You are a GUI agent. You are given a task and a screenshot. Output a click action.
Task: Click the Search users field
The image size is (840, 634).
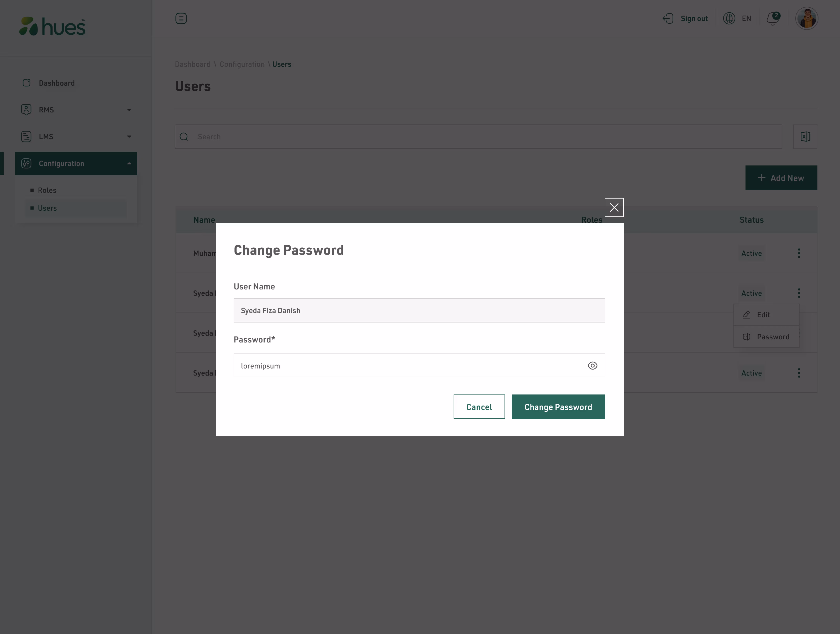pyautogui.click(x=478, y=136)
